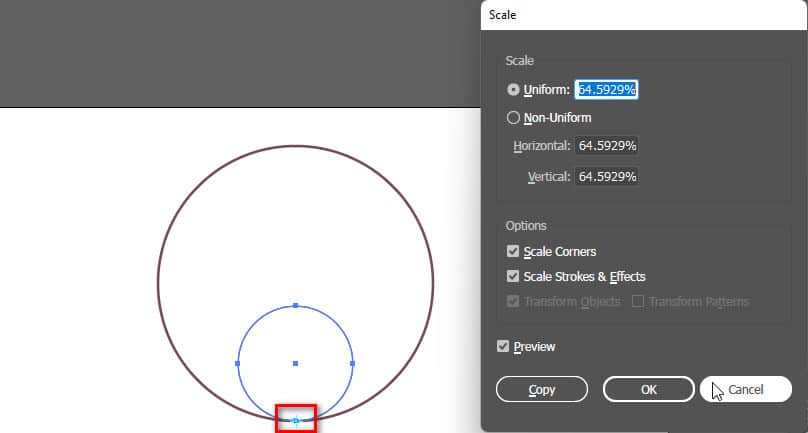Screen dimensions: 808x433
Task: Select the Non-Uniform radio button
Action: coord(513,118)
